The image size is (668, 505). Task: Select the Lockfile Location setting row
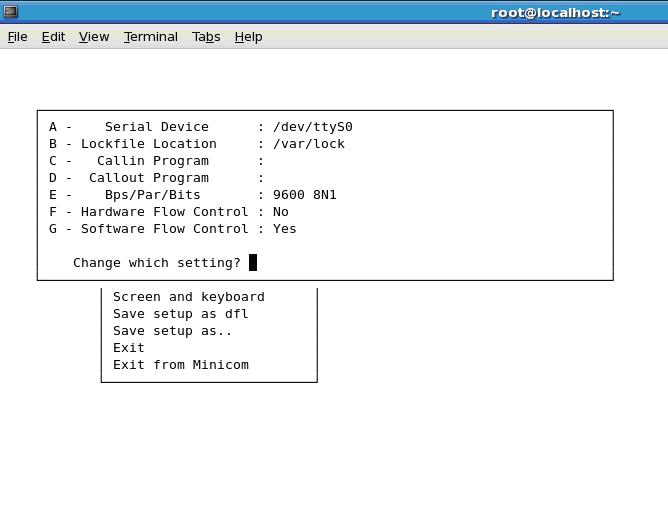click(x=197, y=144)
